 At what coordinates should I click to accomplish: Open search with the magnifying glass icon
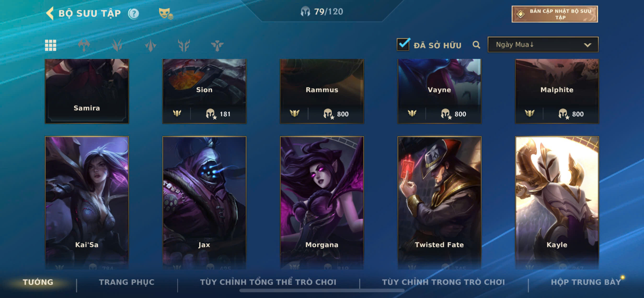(476, 45)
